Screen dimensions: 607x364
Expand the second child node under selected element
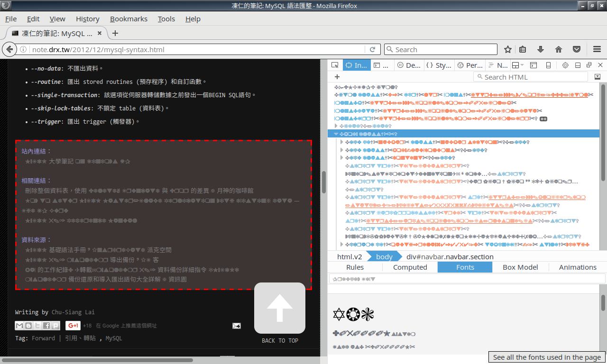pyautogui.click(x=342, y=150)
